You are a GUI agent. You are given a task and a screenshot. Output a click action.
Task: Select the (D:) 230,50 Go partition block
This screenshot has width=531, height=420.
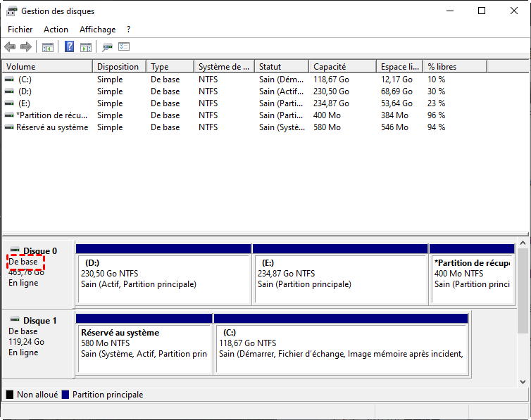pos(163,274)
